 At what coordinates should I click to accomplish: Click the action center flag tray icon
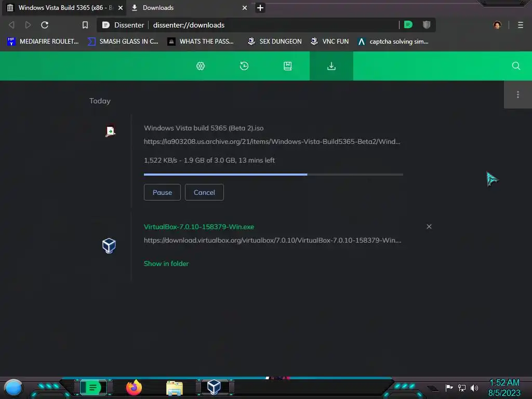(449, 388)
